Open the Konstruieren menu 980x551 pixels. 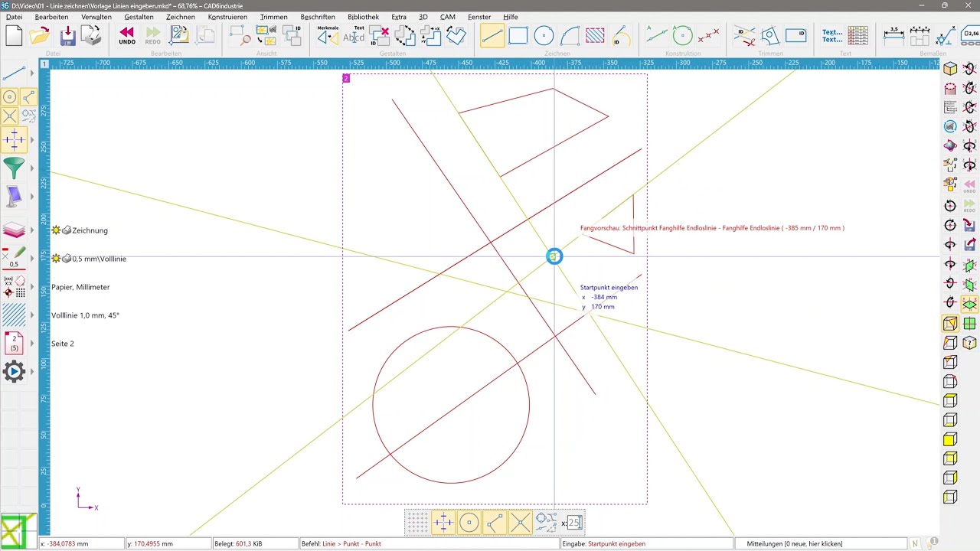[227, 17]
